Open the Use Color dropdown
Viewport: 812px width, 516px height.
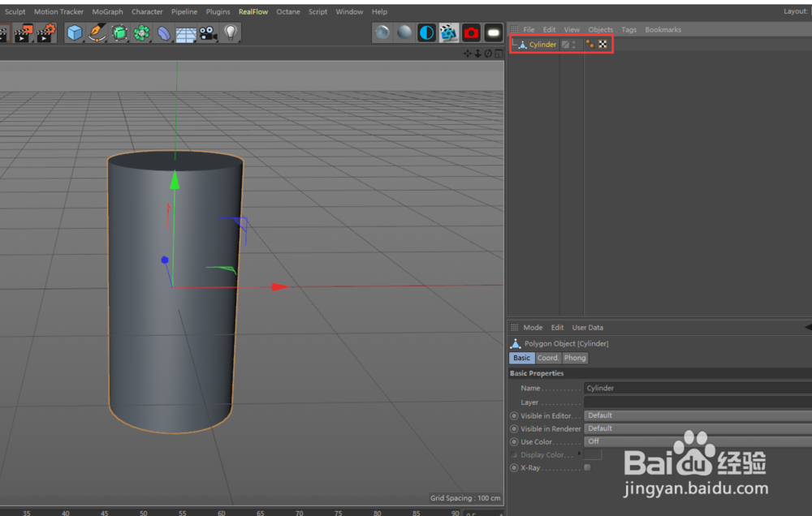[x=698, y=441]
